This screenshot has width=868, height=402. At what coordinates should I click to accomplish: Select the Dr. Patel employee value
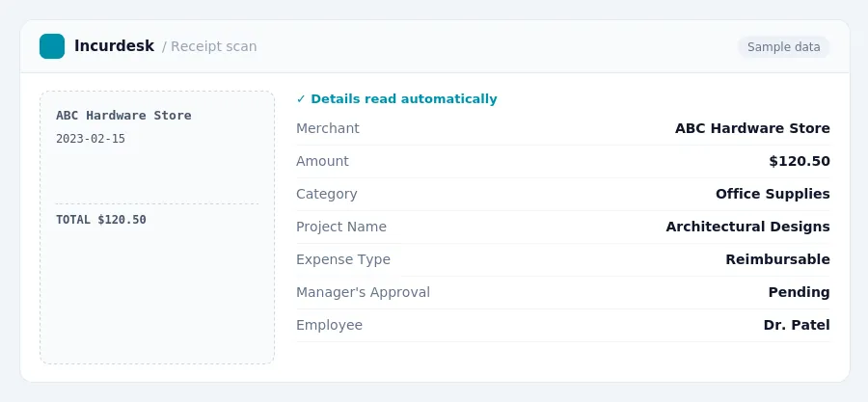click(797, 325)
